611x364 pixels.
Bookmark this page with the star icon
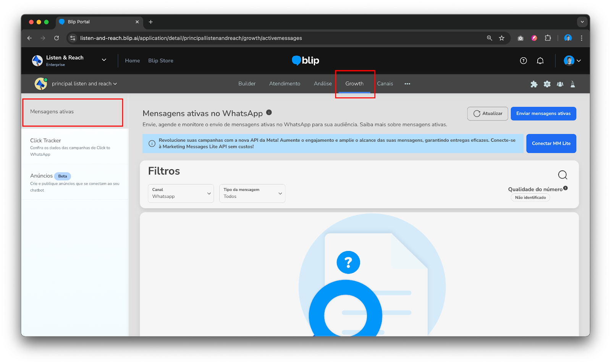tap(501, 38)
